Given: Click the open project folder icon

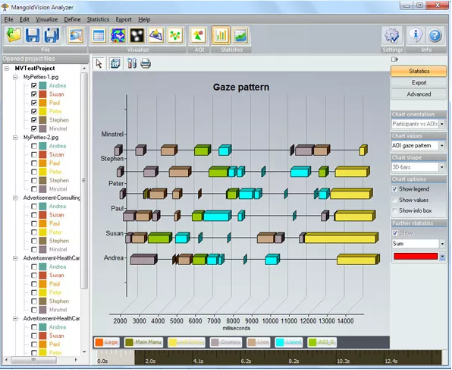Looking at the screenshot, I should point(14,35).
